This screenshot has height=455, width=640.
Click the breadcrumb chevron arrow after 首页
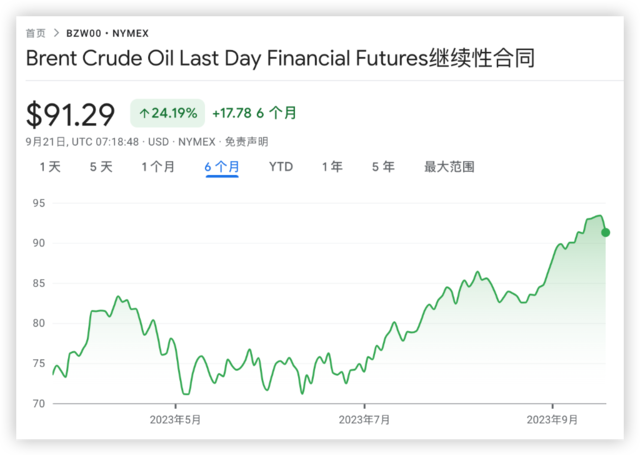click(x=56, y=33)
